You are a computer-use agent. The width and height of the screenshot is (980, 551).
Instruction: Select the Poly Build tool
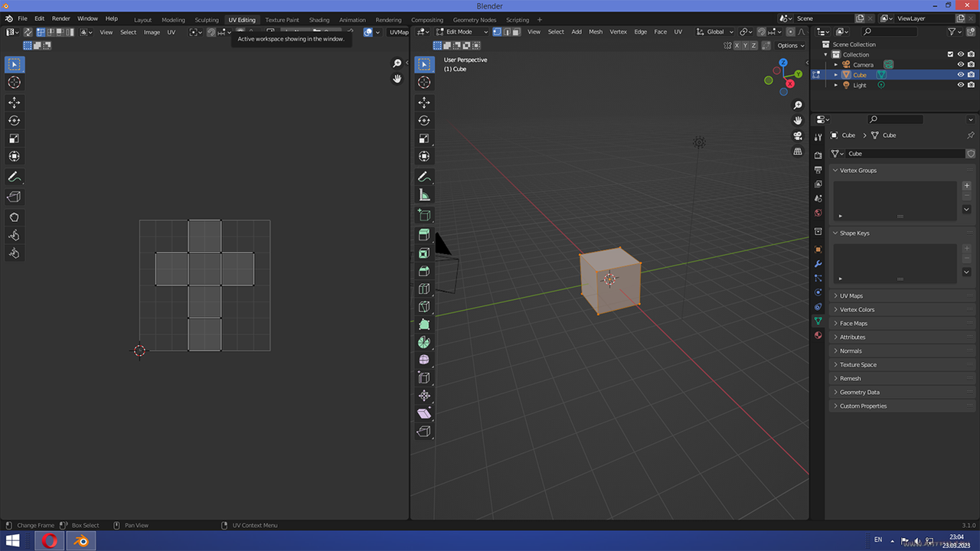click(x=424, y=324)
